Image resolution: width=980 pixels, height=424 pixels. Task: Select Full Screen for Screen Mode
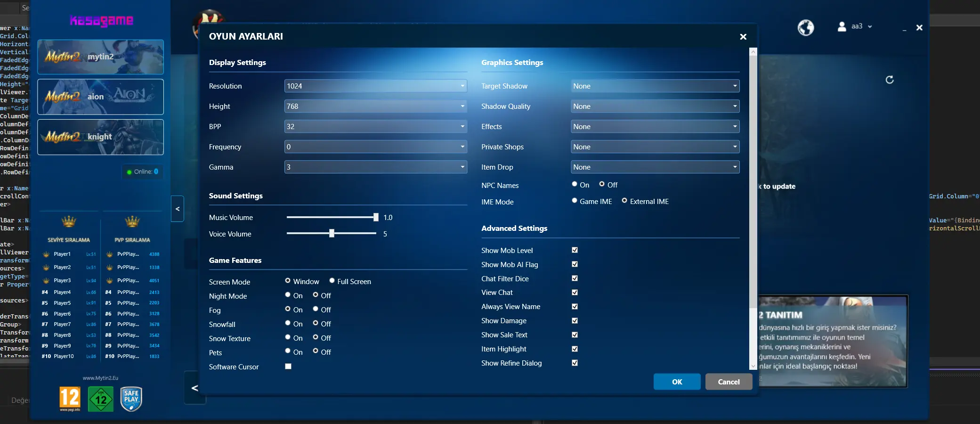pyautogui.click(x=332, y=281)
